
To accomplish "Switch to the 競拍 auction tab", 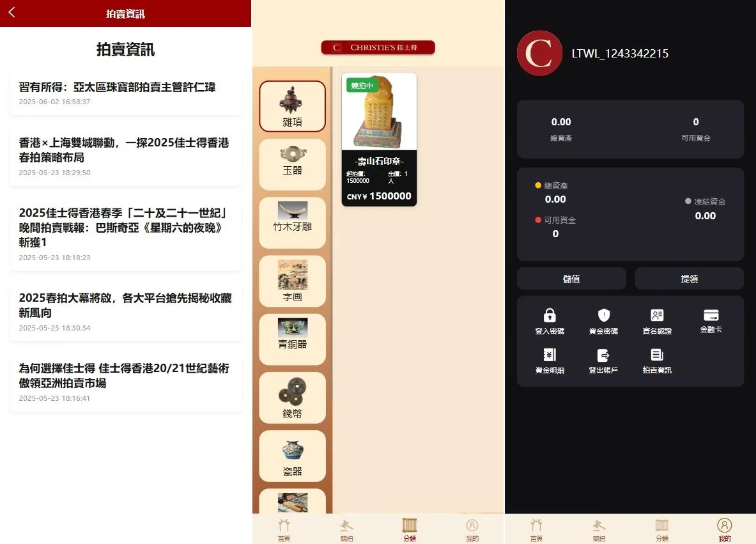I will coord(346,529).
